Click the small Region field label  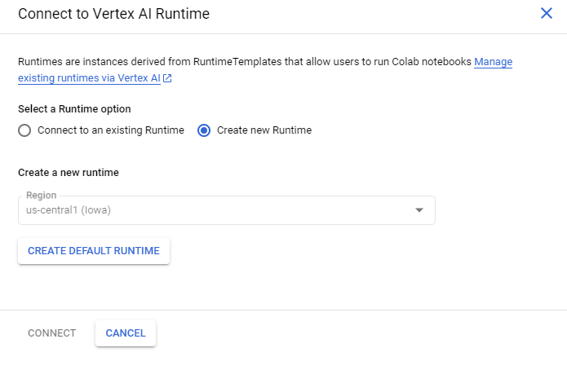tap(41, 196)
